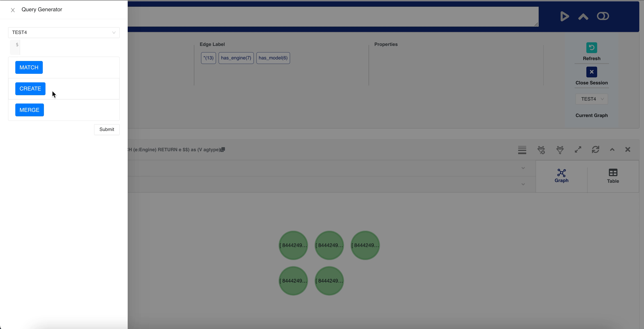Copy the query text with the copy icon

[223, 149]
